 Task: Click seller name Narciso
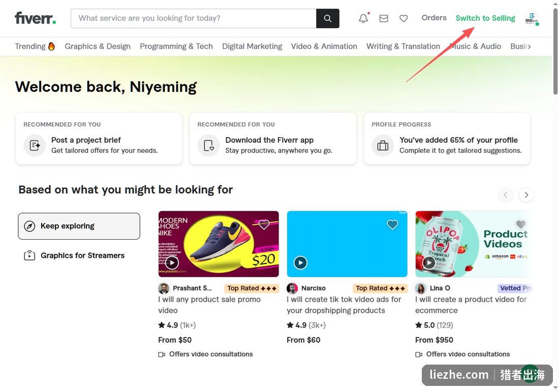[x=314, y=288]
